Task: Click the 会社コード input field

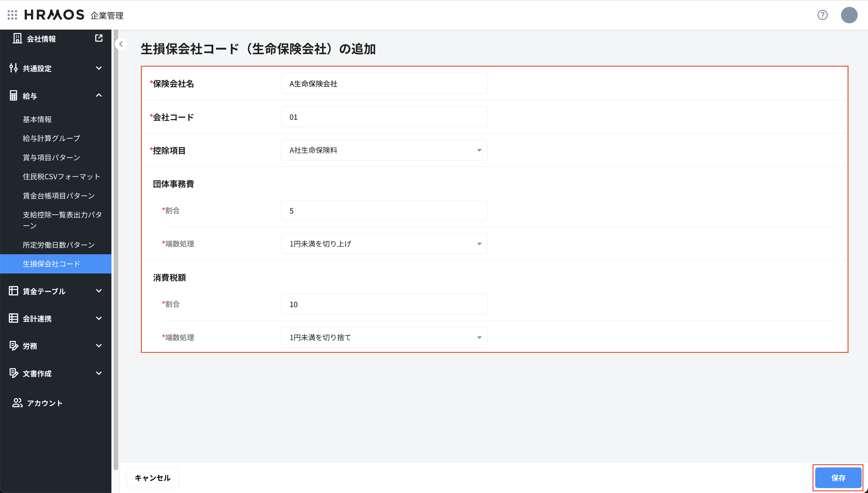Action: click(x=384, y=116)
